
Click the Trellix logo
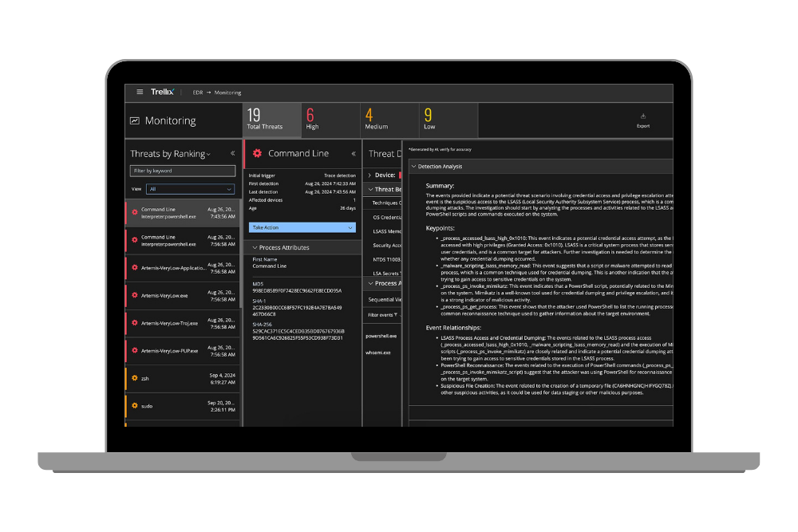coord(162,92)
